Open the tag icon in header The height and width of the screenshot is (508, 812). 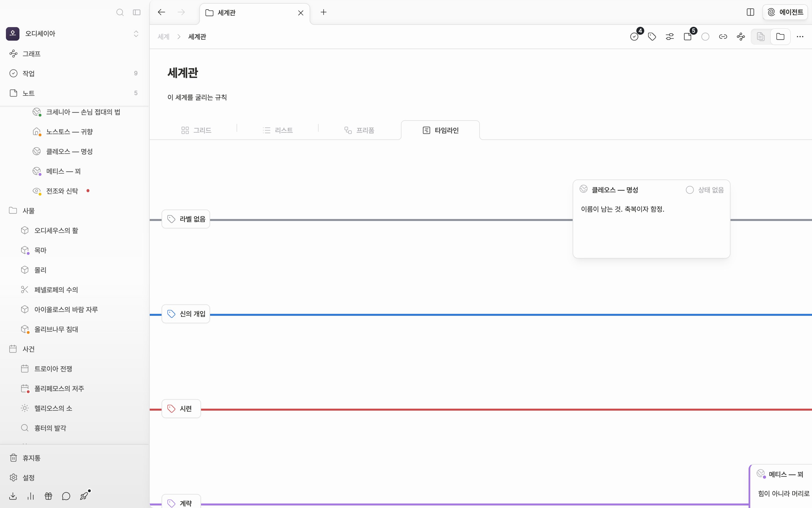click(x=652, y=37)
